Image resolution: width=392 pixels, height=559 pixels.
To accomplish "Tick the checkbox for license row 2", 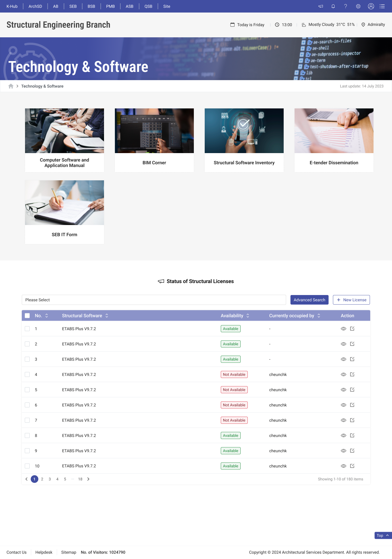I will tap(27, 344).
